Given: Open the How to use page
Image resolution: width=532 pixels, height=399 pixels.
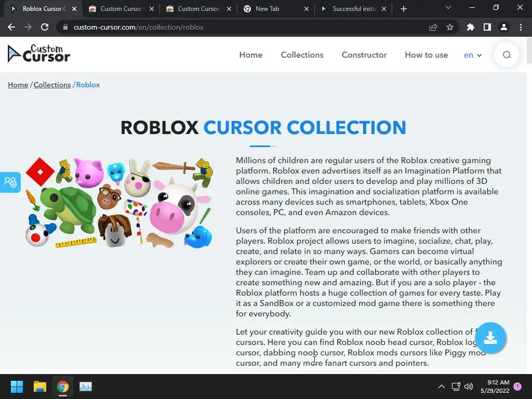Looking at the screenshot, I should coord(426,55).
